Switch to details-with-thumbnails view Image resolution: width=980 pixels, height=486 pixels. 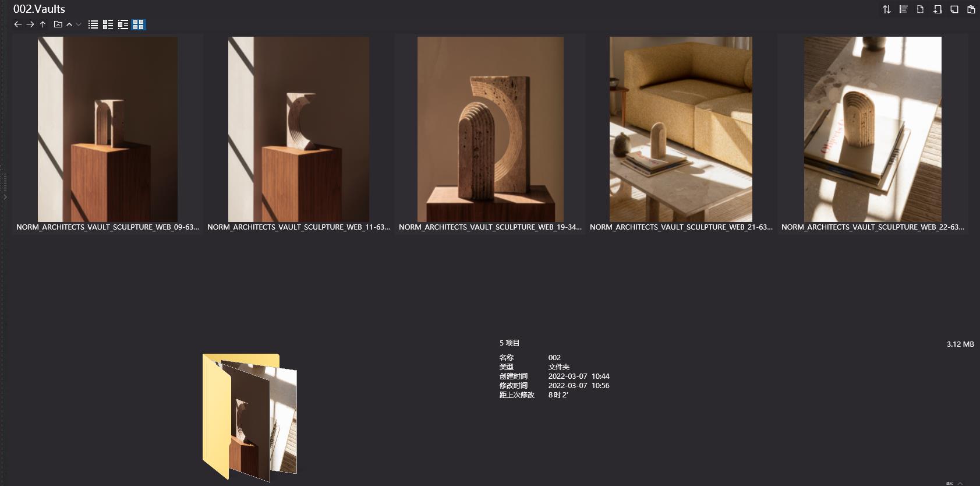pos(108,24)
